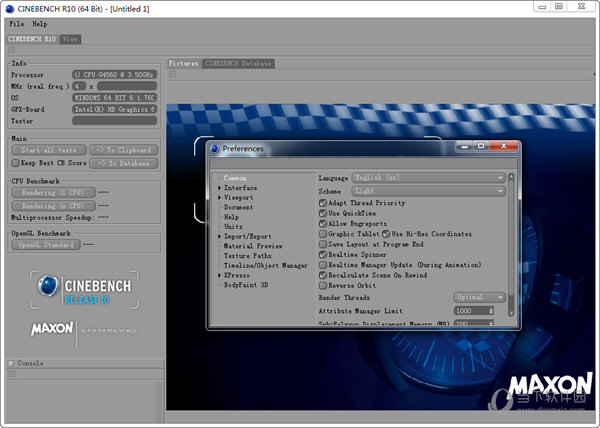Expand the Interface tree item
The width and height of the screenshot is (600, 428).
pyautogui.click(x=220, y=188)
